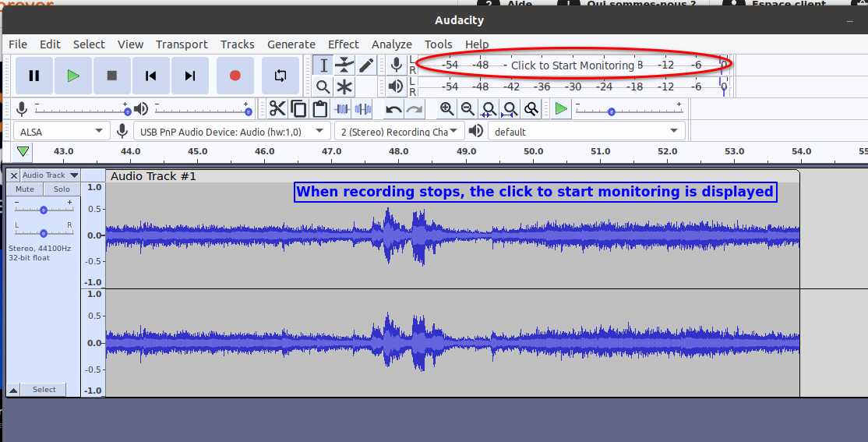Image resolution: width=868 pixels, height=442 pixels.
Task: Click the Audio Track #1 clip title
Action: pyautogui.click(x=153, y=176)
